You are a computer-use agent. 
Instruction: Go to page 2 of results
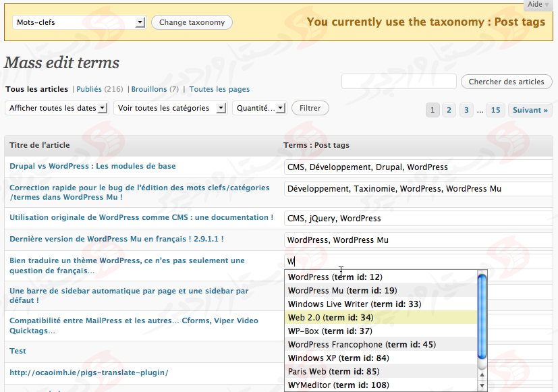pos(449,110)
